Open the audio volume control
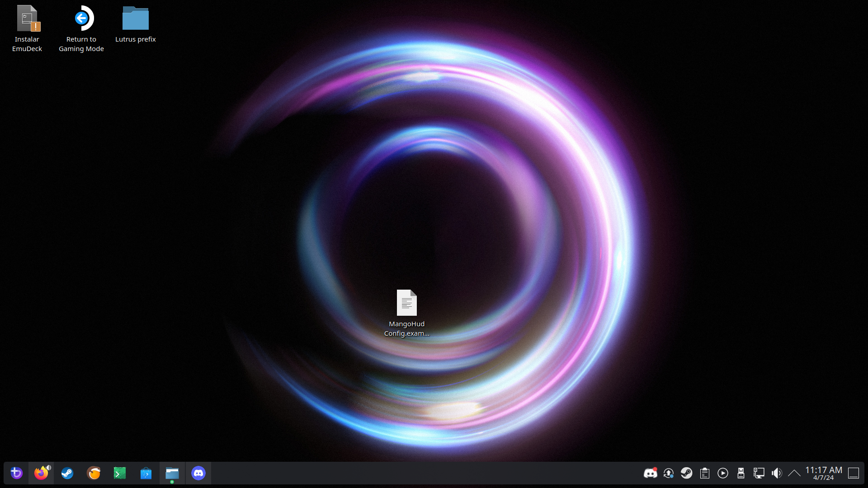The width and height of the screenshot is (868, 488). (x=777, y=473)
